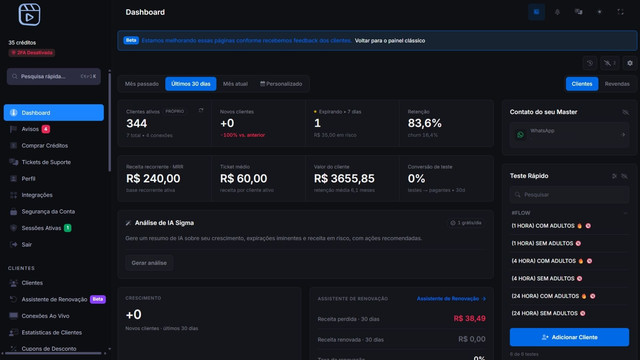This screenshot has width=640, height=360.
Task: Switch to the Clientes view toggle
Action: (x=582, y=84)
